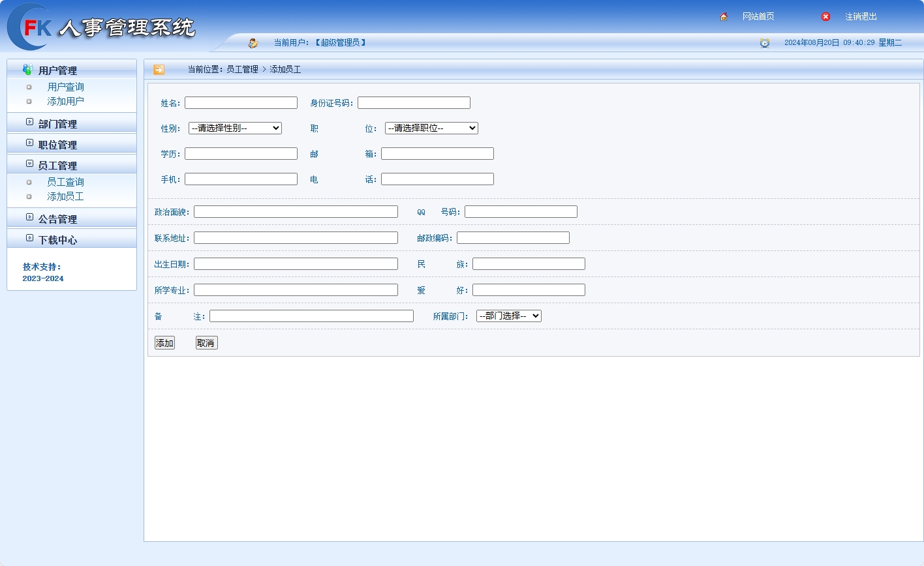This screenshot has width=924, height=566.
Task: Expand the 职位管理 section arrow
Action: (x=29, y=143)
